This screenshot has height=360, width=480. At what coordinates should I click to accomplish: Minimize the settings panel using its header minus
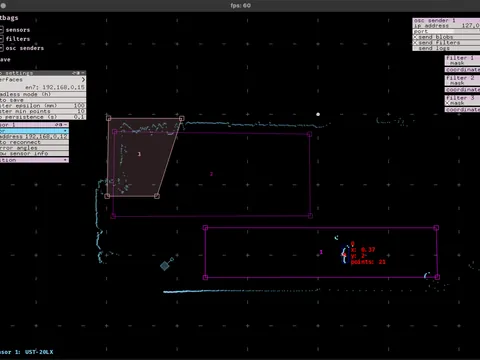pyautogui.click(x=83, y=73)
